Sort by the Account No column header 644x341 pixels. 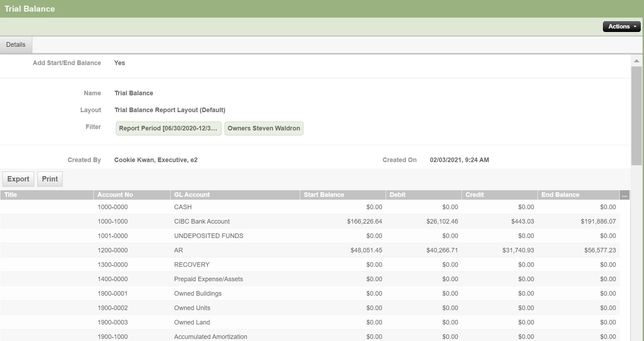pos(132,195)
